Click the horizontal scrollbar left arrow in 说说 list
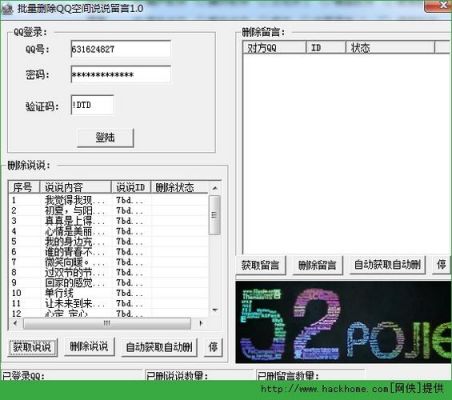 [15, 323]
